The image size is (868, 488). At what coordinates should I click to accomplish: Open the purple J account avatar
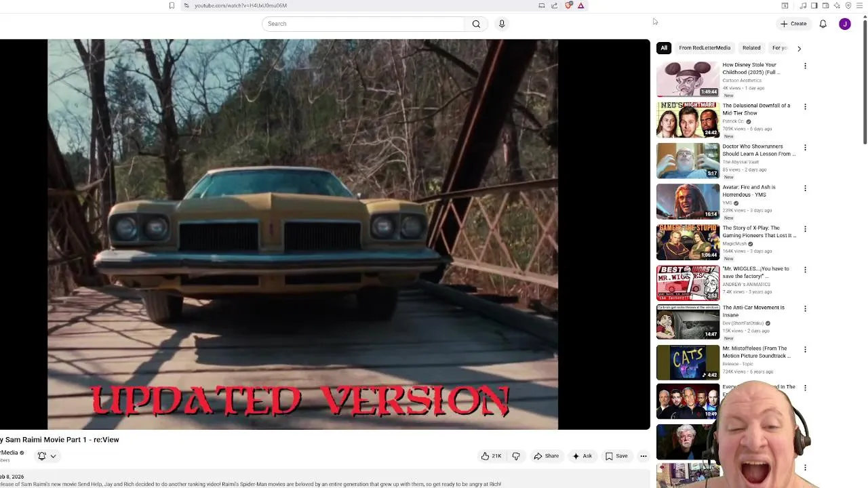(844, 24)
